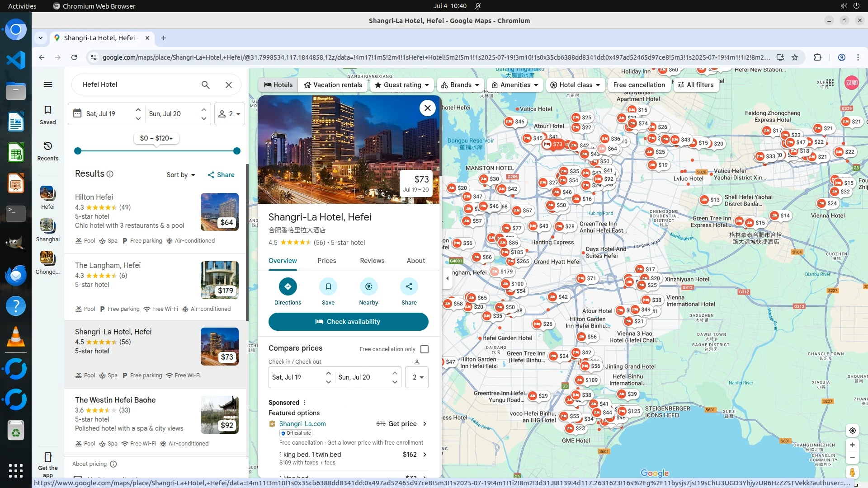Click the right handle of price slider
868x488 pixels.
point(236,151)
